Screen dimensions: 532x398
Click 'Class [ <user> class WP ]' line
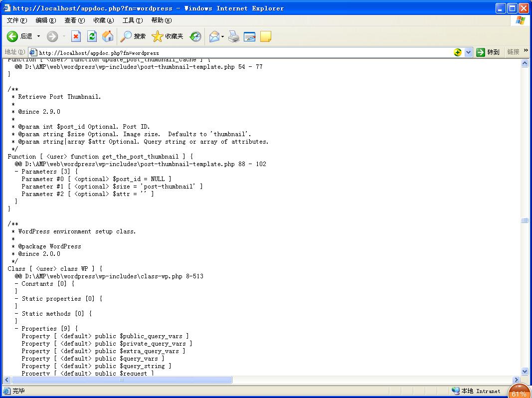coord(55,269)
